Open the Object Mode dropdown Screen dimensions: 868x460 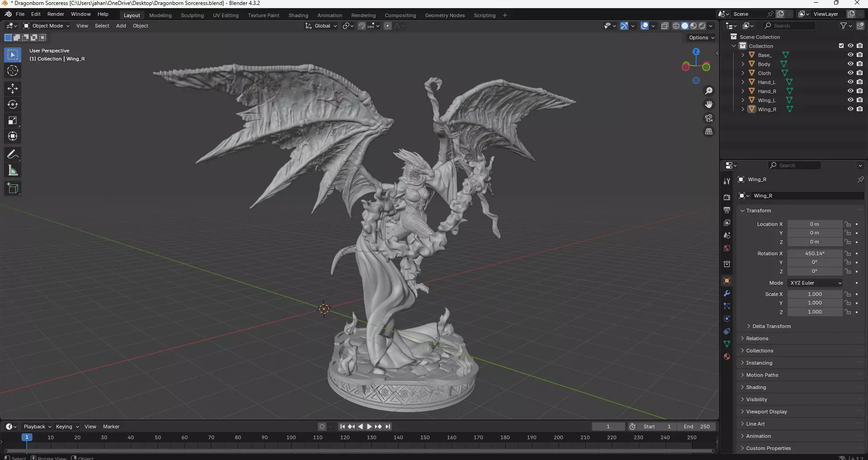47,26
